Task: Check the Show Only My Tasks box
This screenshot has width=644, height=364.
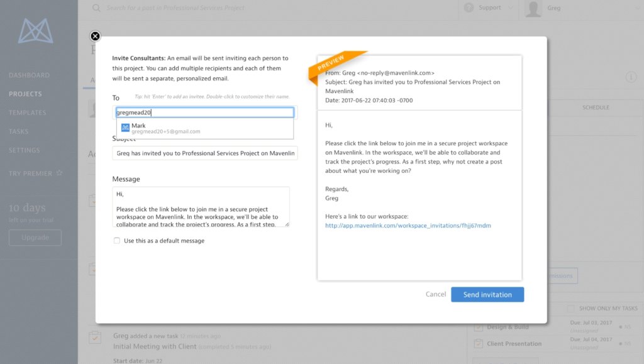Action: (570, 308)
